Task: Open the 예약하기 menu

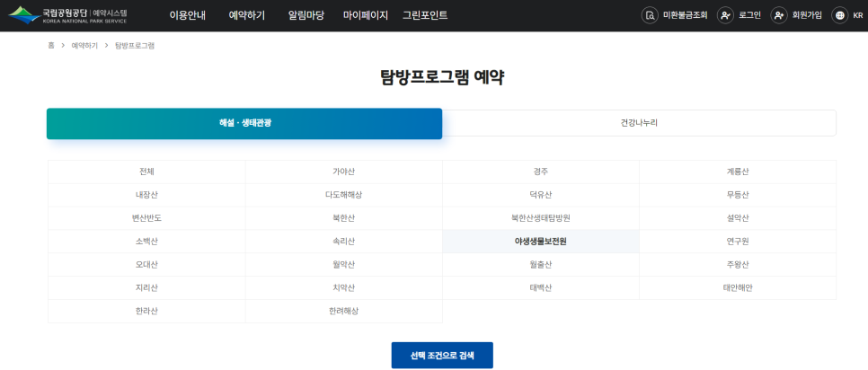Action: point(247,15)
